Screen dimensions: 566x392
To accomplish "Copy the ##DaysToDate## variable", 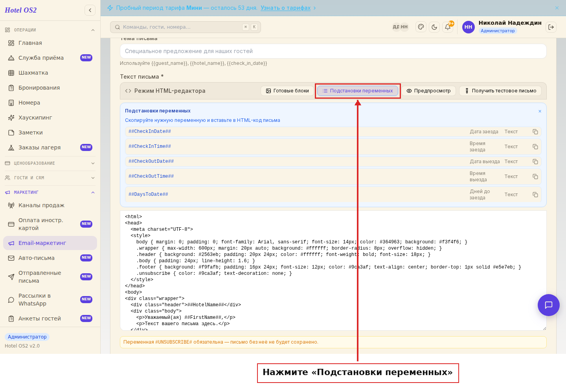I will point(535,195).
